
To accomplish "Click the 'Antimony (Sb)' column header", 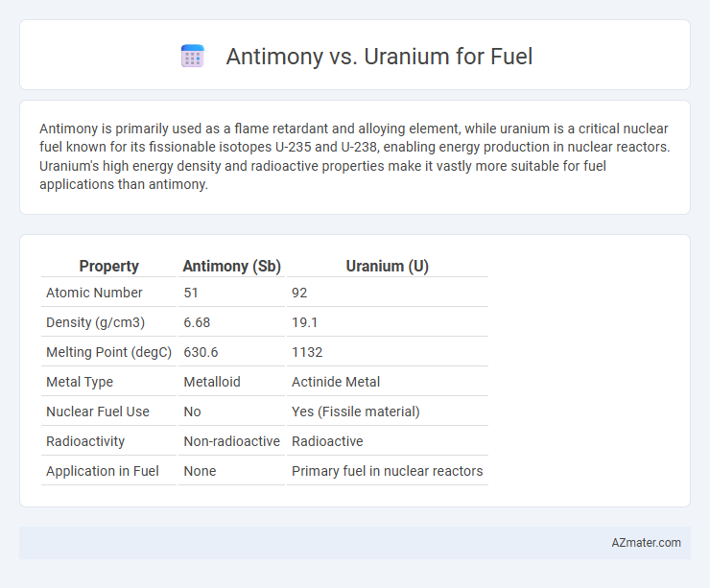I will click(232, 266).
